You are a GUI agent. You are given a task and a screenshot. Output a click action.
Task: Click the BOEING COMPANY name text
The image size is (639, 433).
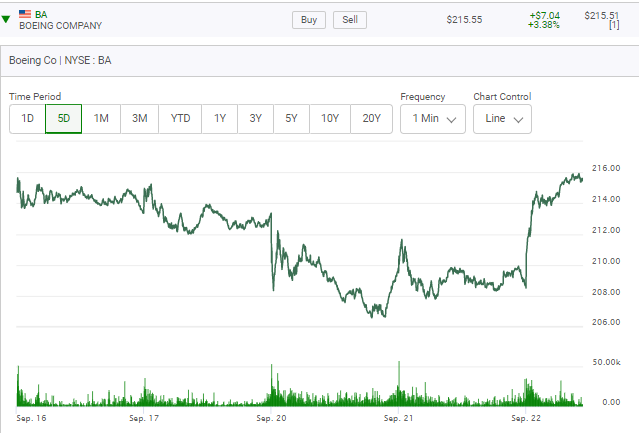coord(60,26)
